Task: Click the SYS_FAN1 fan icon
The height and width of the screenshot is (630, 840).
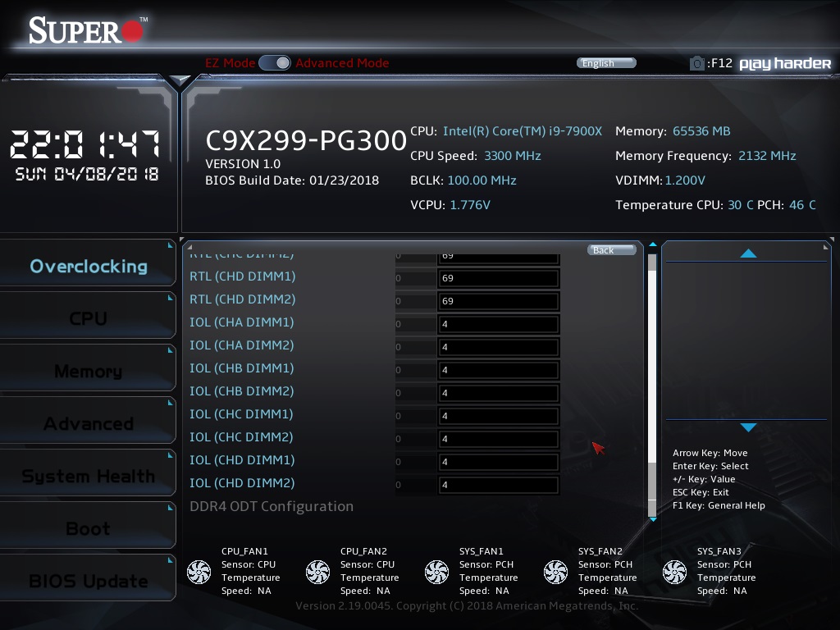Action: pyautogui.click(x=436, y=572)
